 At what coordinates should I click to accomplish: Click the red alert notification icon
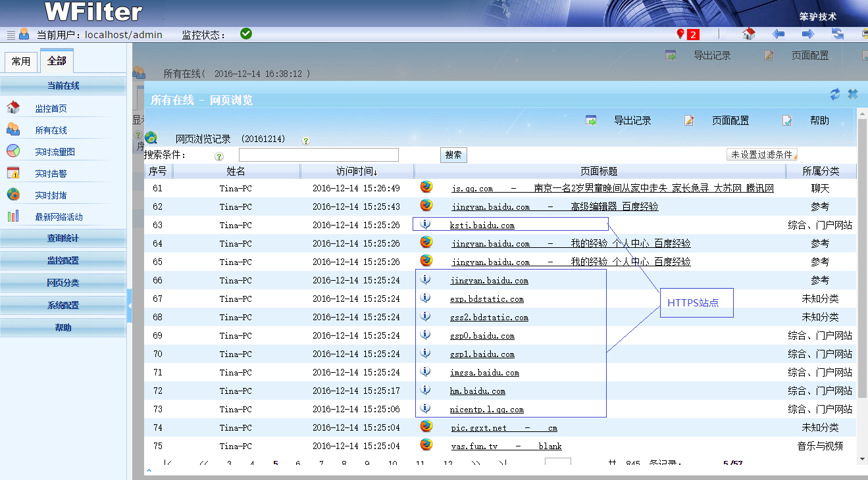pos(681,34)
